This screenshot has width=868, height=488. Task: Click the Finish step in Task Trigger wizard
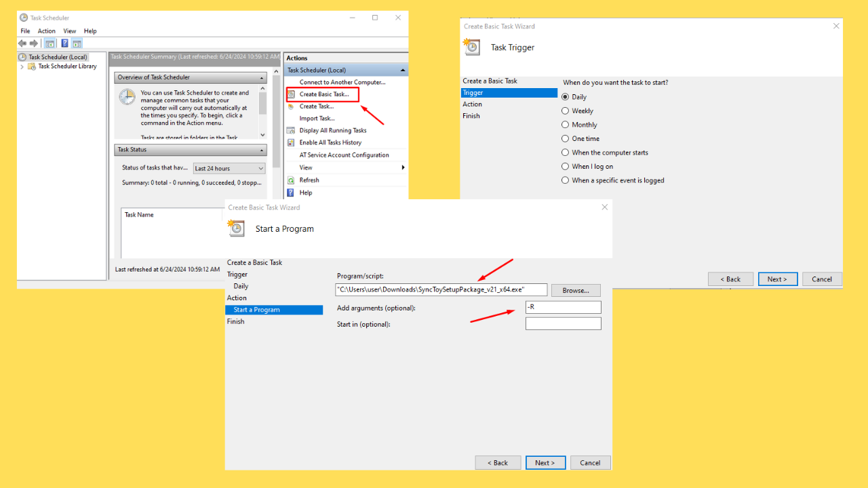click(471, 116)
